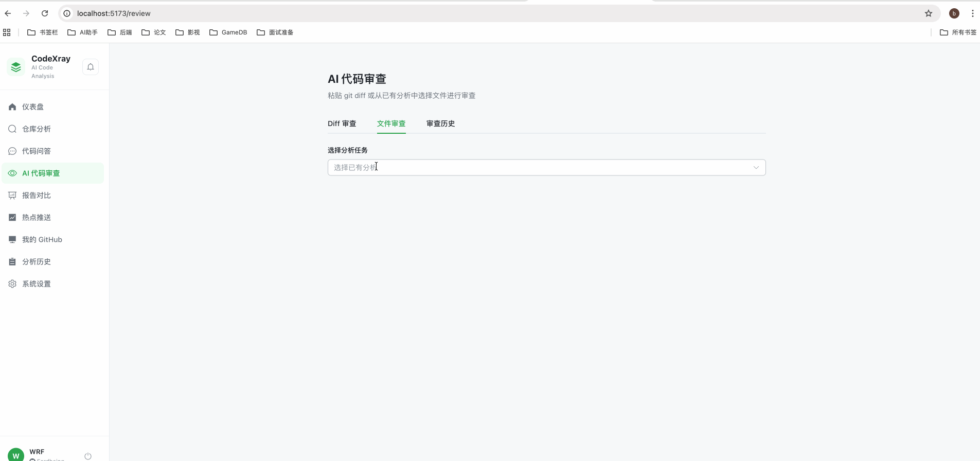980x461 pixels.
Task: Open 面试准备 bookmark folder
Action: pos(275,32)
